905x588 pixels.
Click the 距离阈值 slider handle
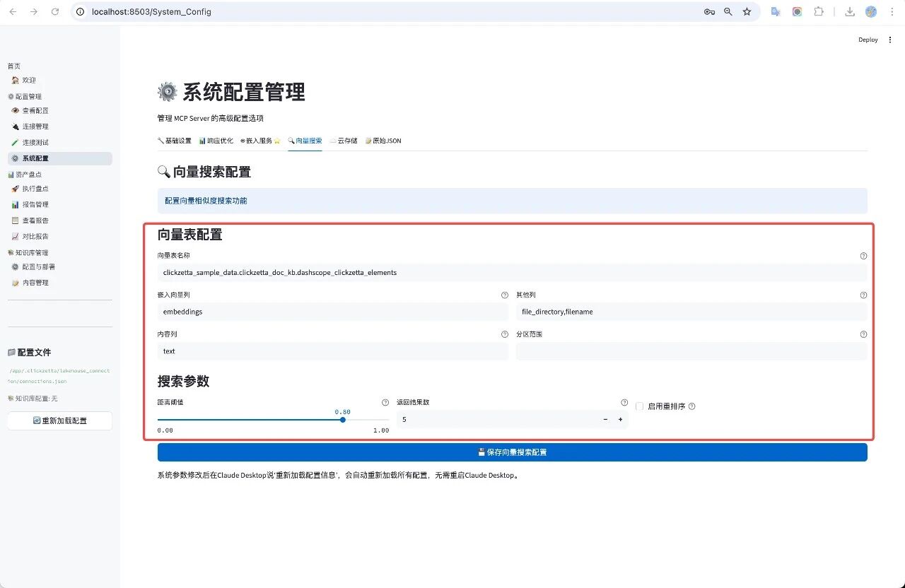click(343, 420)
